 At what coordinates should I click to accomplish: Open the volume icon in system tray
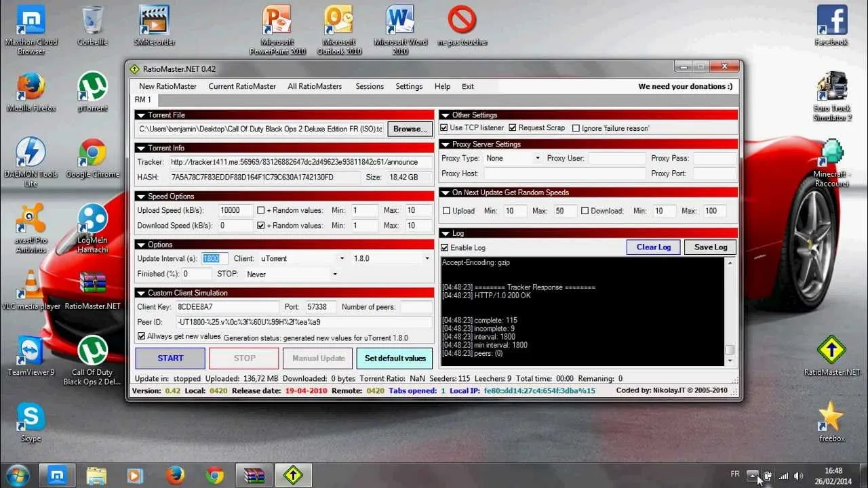point(798,476)
